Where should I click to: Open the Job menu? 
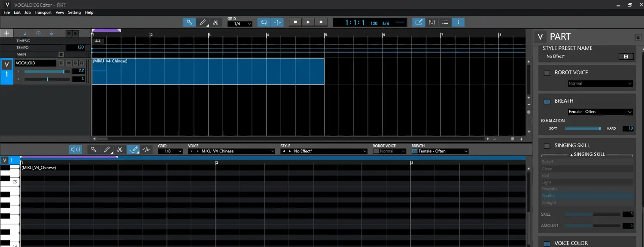click(x=27, y=12)
